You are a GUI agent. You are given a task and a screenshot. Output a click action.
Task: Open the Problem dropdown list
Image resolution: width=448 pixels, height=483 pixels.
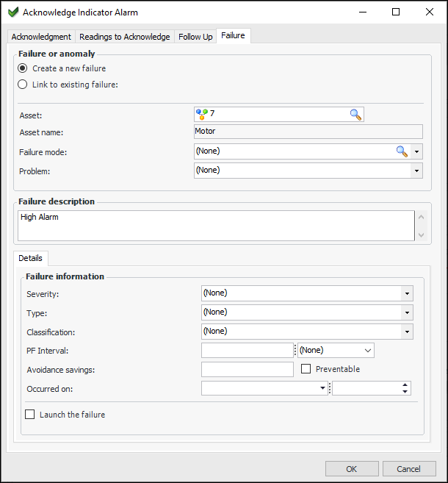(x=417, y=171)
